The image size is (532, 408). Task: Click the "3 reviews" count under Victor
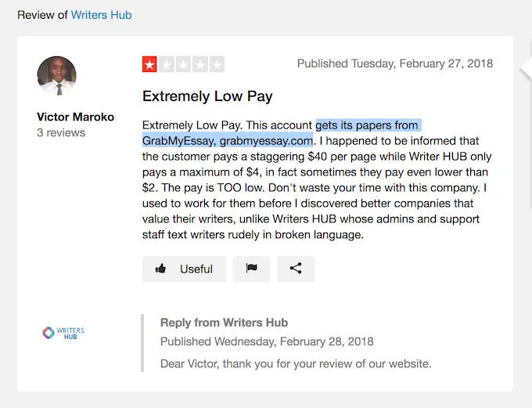[61, 133]
